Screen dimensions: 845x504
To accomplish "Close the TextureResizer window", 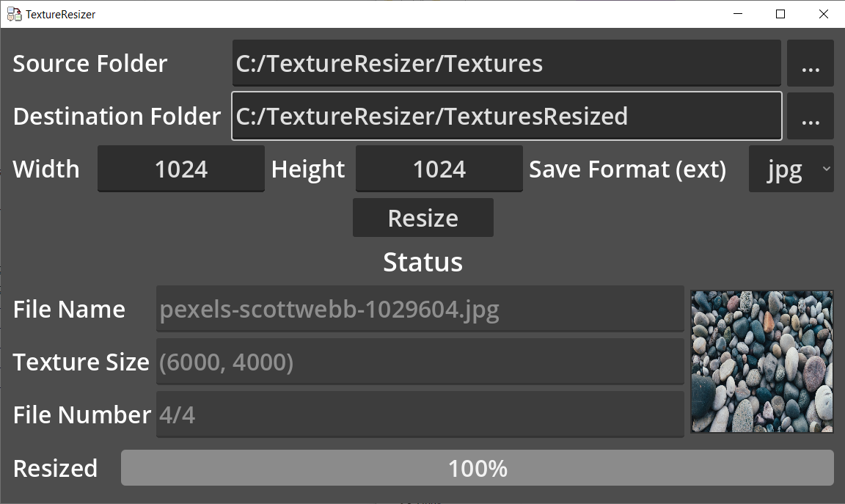I will tap(824, 14).
